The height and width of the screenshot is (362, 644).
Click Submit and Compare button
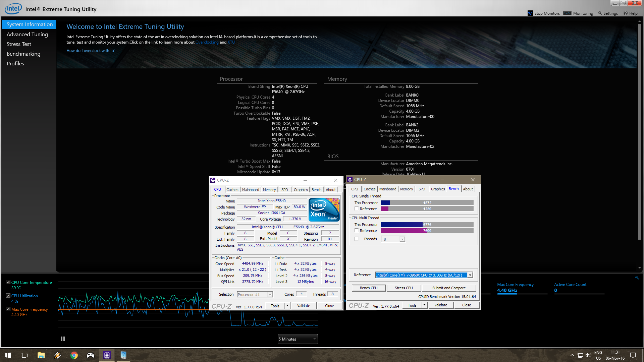click(449, 288)
